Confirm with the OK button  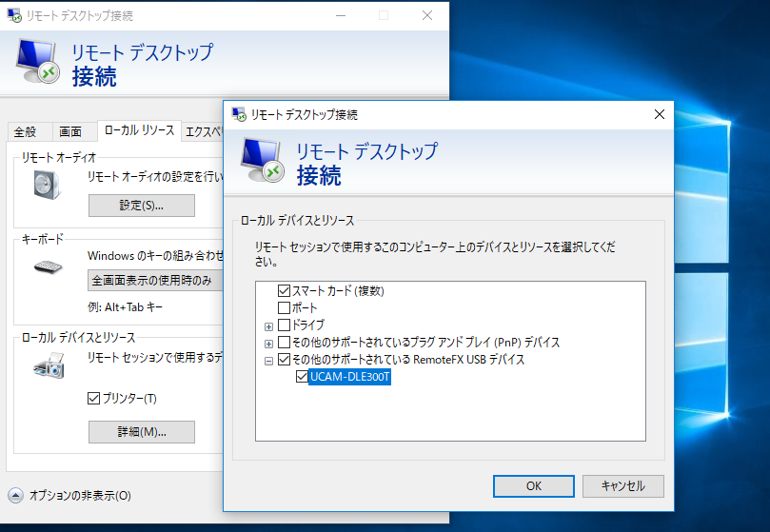pos(534,485)
